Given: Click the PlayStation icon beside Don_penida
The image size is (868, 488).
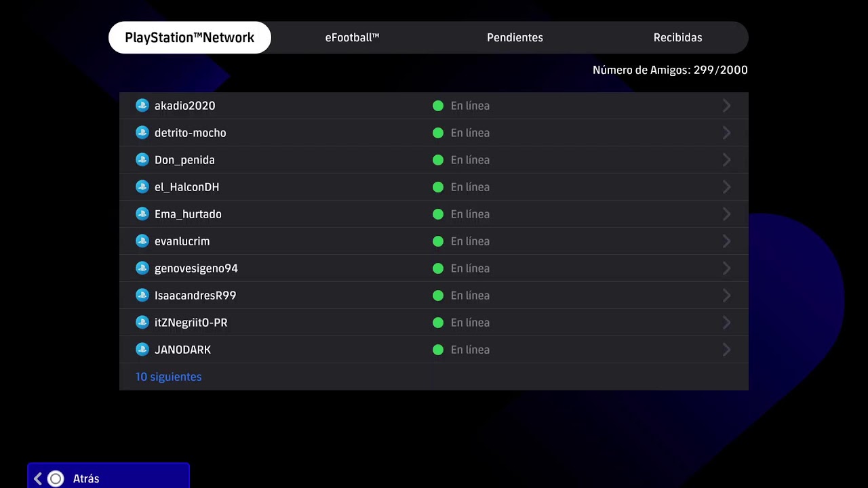Looking at the screenshot, I should click(x=142, y=159).
